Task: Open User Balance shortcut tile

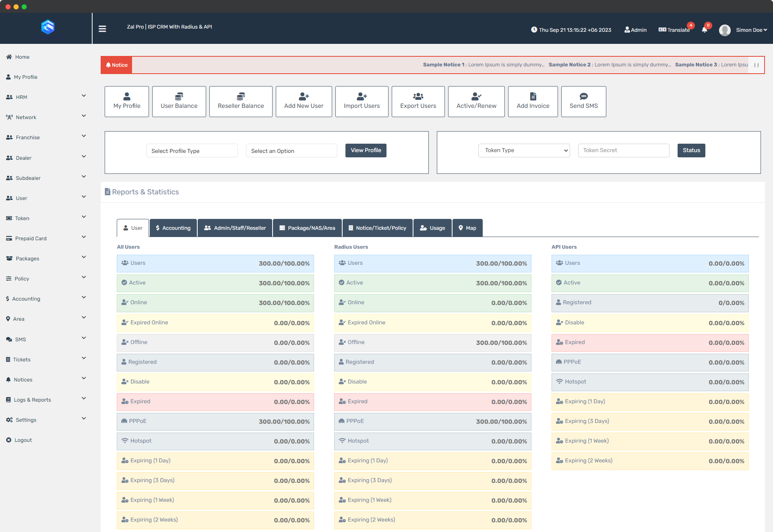Action: (x=179, y=101)
